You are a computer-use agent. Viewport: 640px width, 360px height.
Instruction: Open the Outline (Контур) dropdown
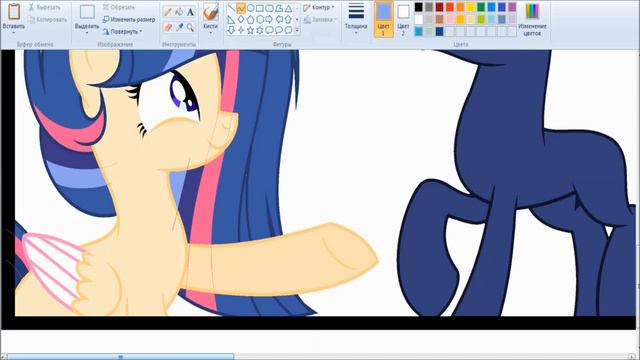(319, 7)
